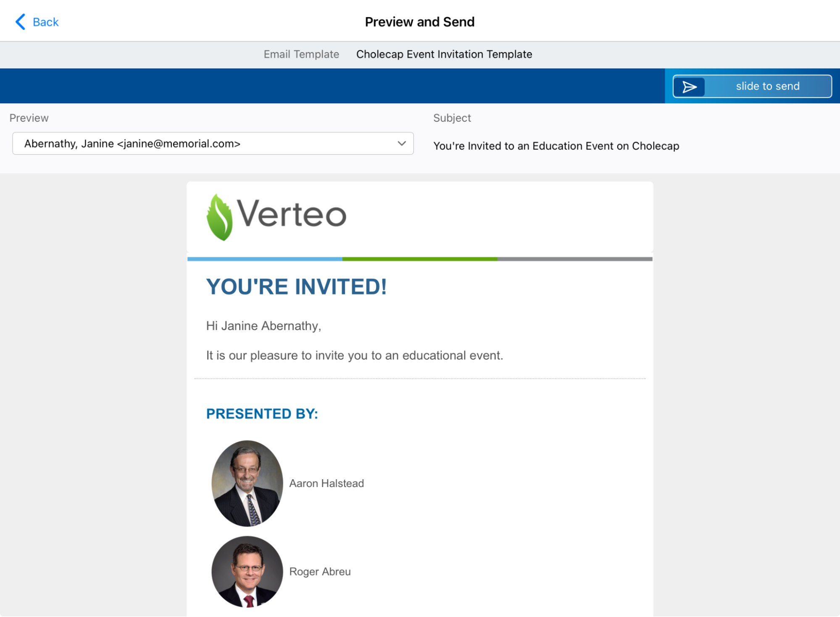
Task: Click the Aaron Halstead presenter name
Action: pos(327,483)
